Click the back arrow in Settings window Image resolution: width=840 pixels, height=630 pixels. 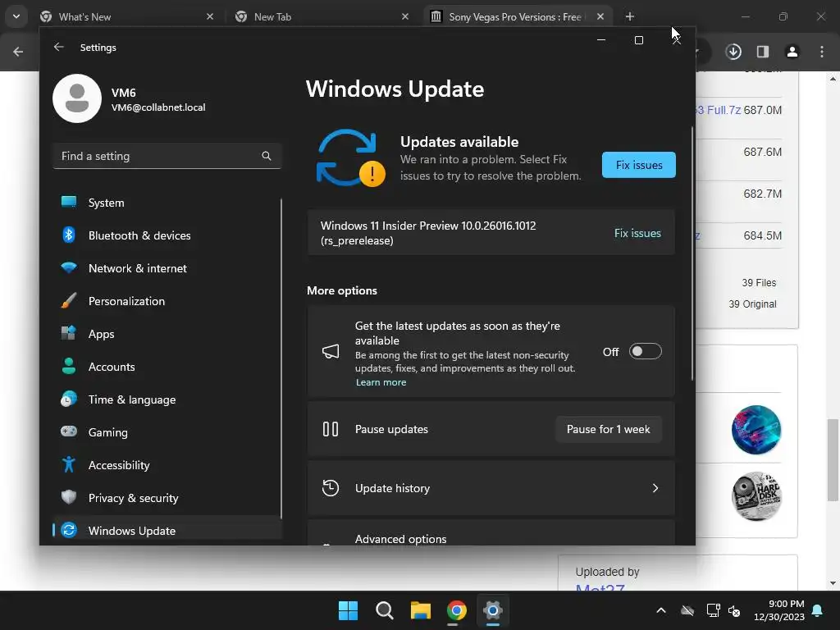[x=59, y=47]
